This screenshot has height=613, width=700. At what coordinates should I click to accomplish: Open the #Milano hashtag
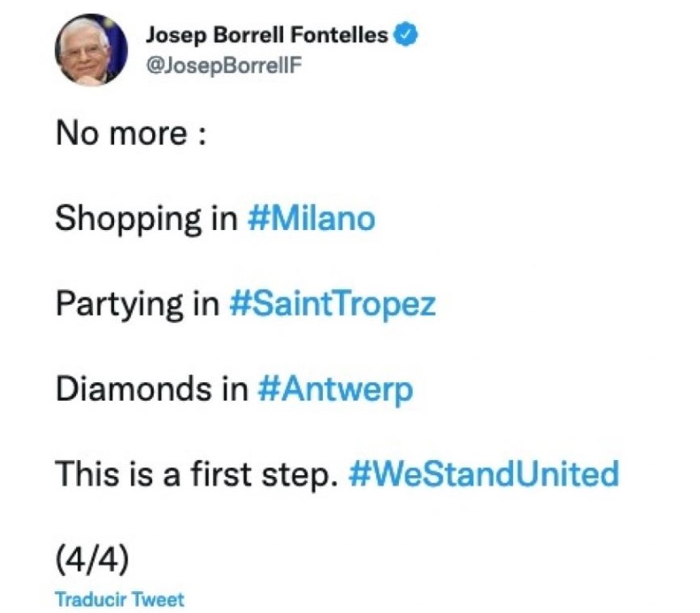(x=312, y=219)
